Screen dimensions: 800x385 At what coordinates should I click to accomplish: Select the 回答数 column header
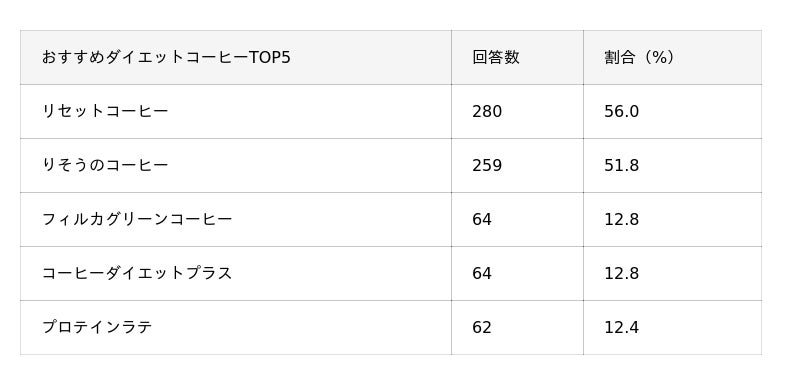click(517, 57)
